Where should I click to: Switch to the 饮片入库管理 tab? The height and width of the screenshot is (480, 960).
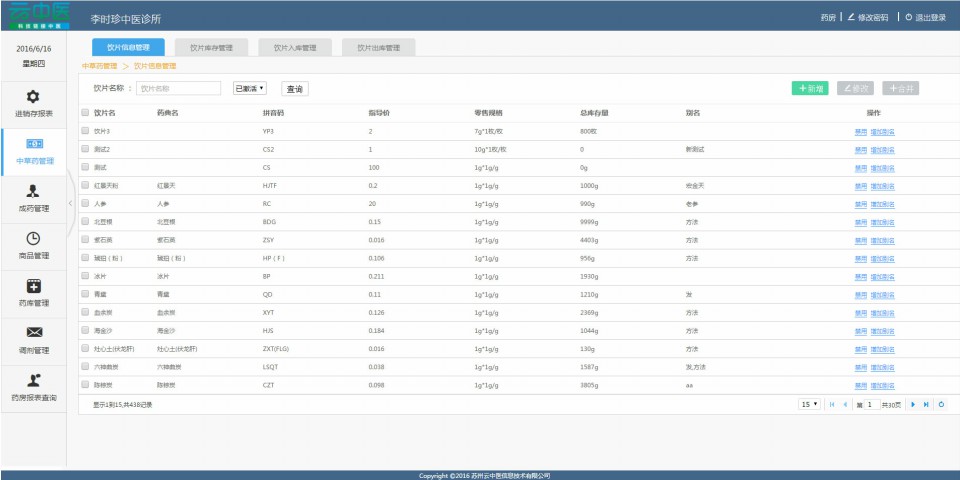point(295,47)
